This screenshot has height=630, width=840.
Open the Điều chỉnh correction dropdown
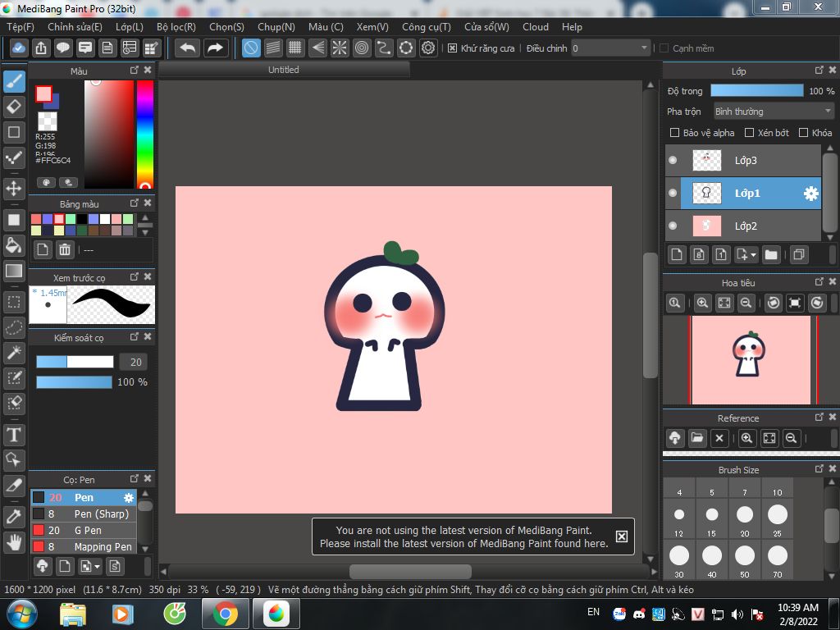(610, 48)
